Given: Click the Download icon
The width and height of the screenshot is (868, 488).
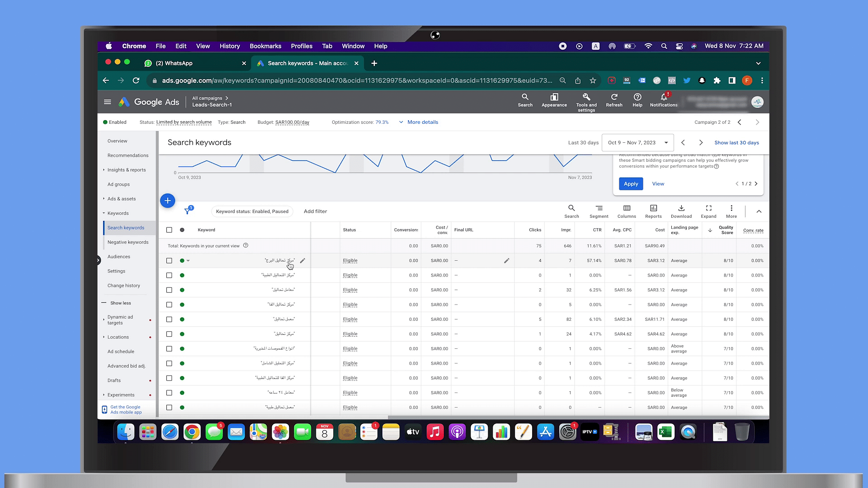Looking at the screenshot, I should pos(681,211).
